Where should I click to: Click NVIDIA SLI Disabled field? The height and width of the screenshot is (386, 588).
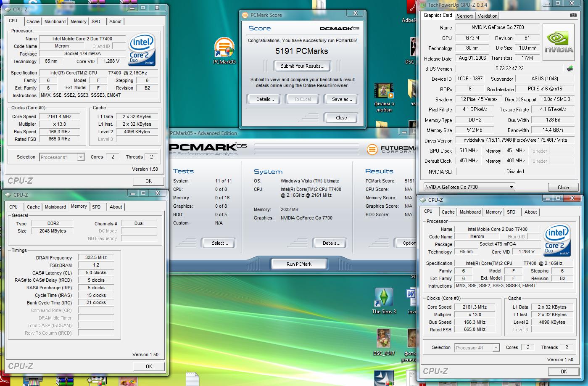click(x=515, y=172)
